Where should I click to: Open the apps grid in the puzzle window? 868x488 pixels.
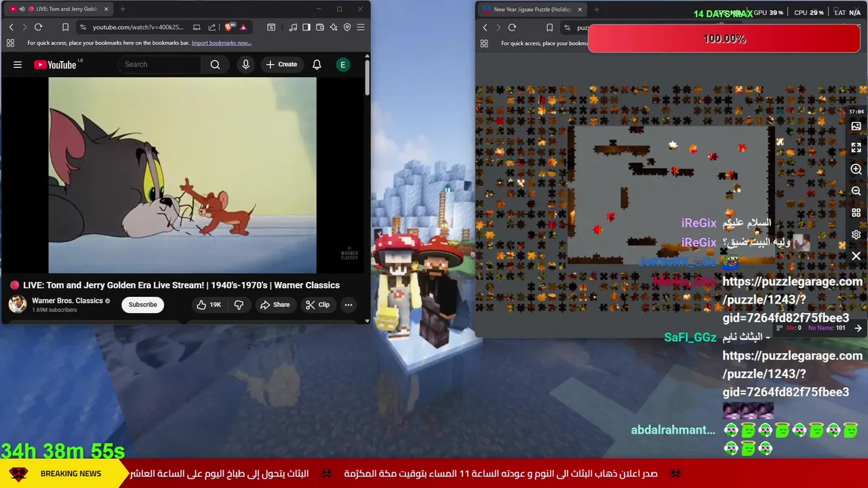click(484, 43)
